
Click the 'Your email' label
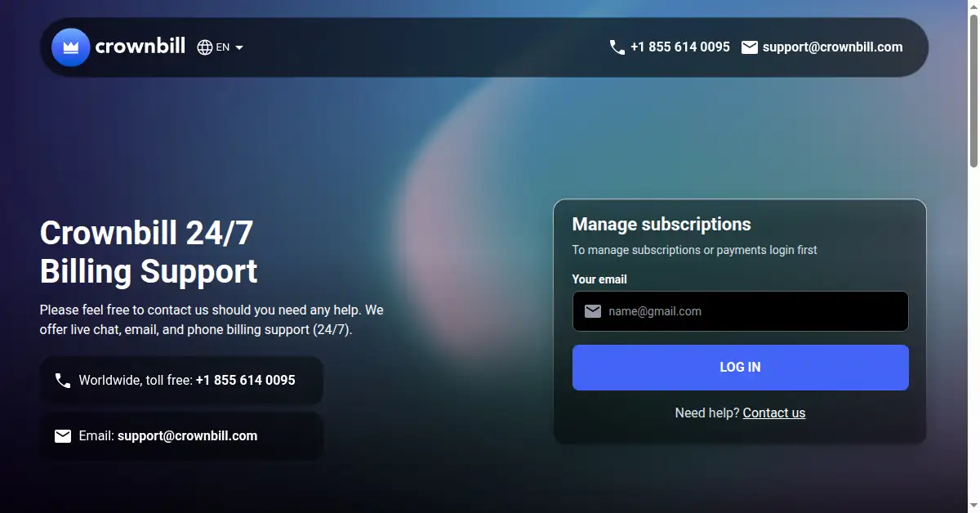click(599, 279)
